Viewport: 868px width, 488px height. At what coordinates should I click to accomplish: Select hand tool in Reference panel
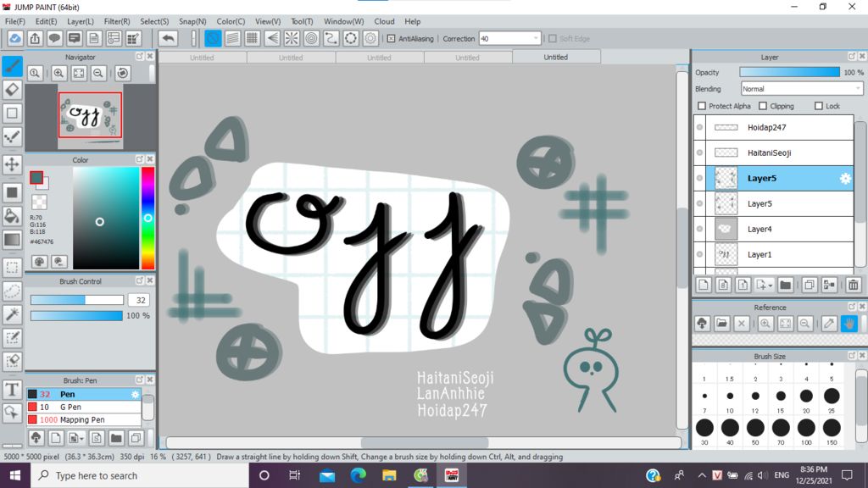849,323
